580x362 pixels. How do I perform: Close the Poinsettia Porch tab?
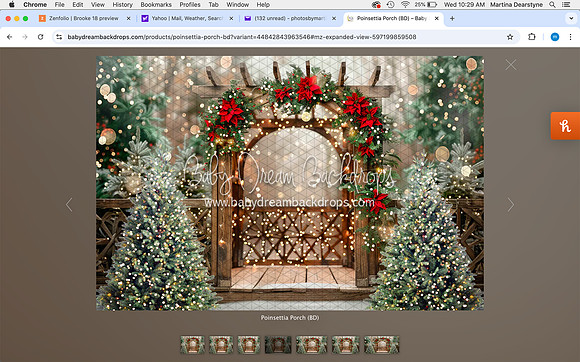point(436,18)
